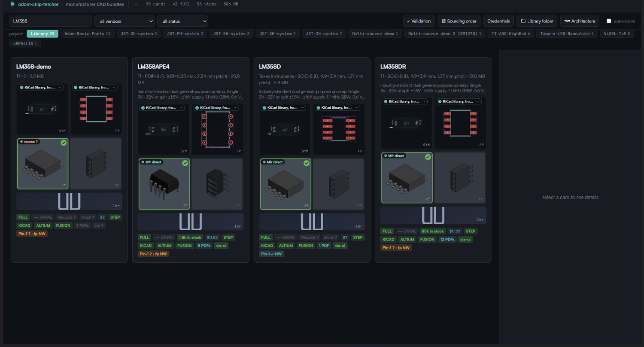The image size is (644, 347).
Task: Open the FP footprint preview of LM358APE4
Action: point(218,129)
